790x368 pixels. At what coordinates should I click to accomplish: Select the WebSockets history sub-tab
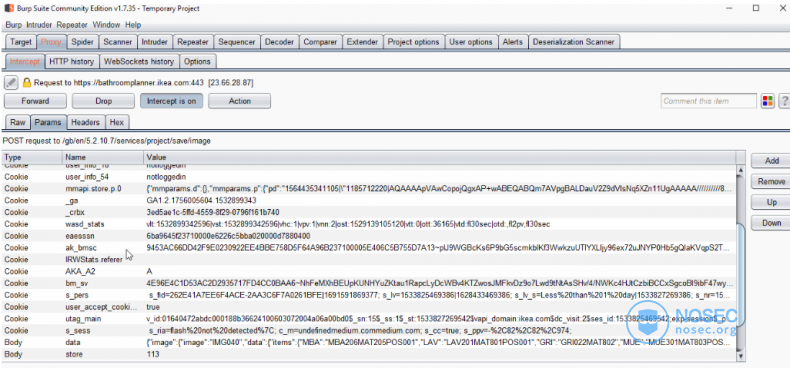(139, 62)
